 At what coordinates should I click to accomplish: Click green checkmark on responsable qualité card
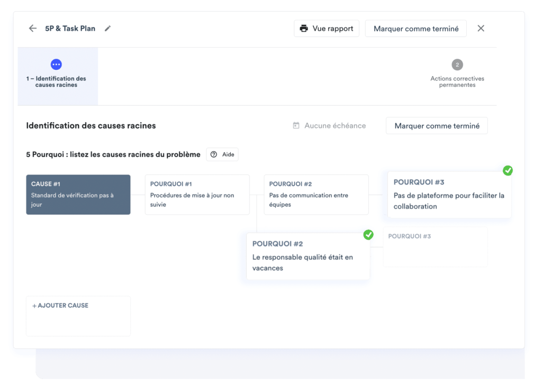point(368,234)
